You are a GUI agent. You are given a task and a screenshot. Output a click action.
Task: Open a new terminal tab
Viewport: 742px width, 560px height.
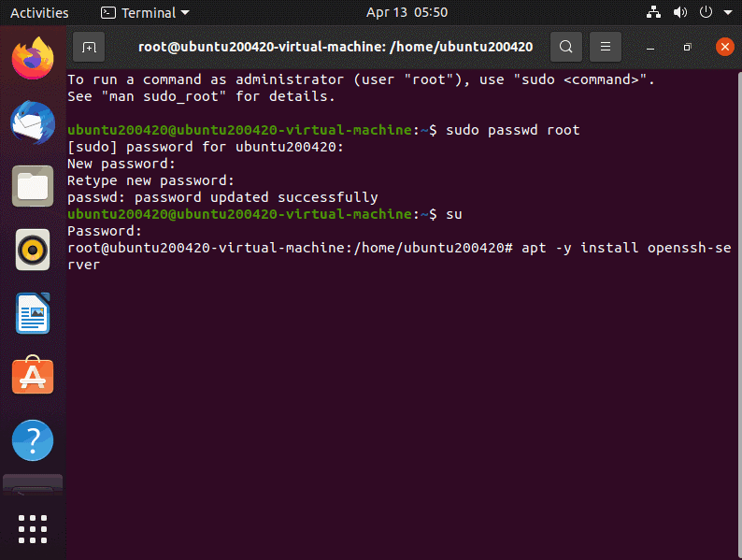coord(89,47)
